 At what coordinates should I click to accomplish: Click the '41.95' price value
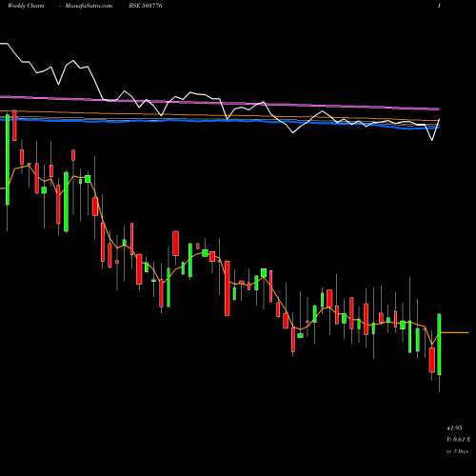454,428
